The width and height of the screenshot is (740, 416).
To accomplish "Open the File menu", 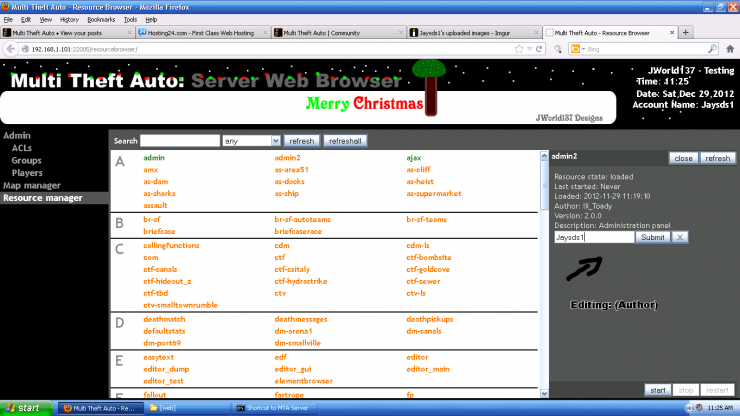I will click(x=8, y=20).
